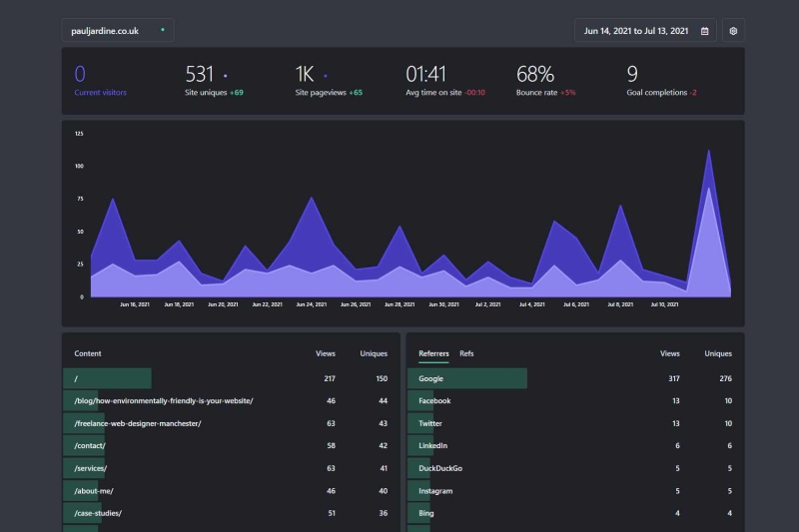Viewport: 799px width, 532px height.
Task: Switch to the Refs tab
Action: [466, 353]
